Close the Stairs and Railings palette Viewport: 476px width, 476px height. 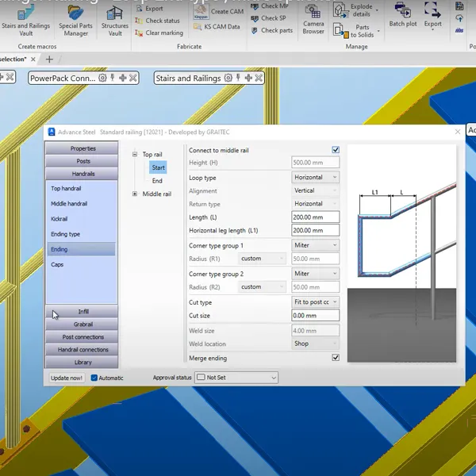[x=259, y=78]
